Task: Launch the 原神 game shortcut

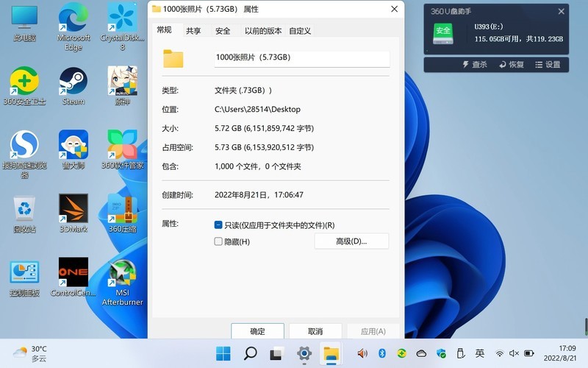Action: pos(122,85)
